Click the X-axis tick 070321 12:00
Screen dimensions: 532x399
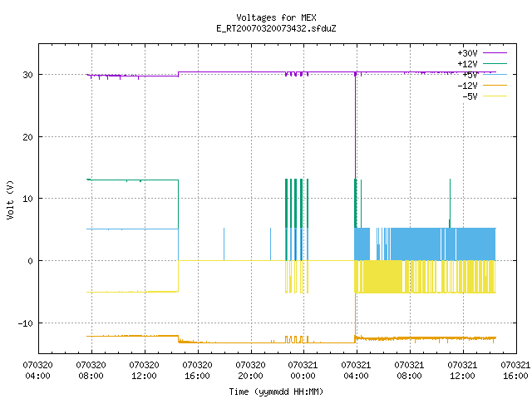tap(462, 371)
